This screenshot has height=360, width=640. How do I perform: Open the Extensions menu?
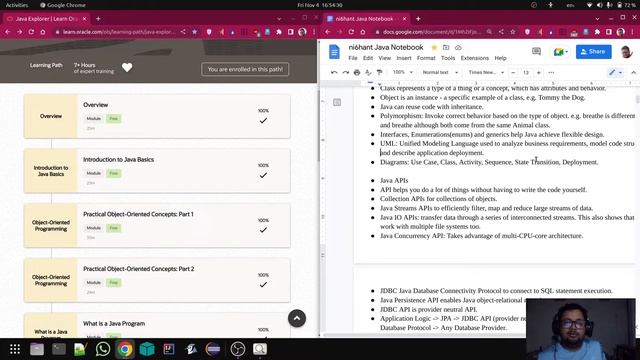point(475,58)
